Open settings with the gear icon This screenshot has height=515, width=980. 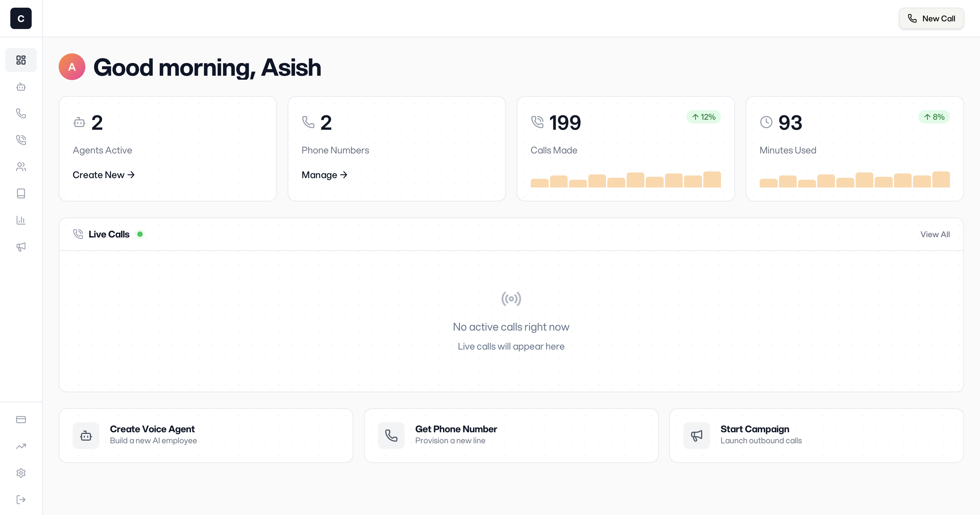click(21, 473)
